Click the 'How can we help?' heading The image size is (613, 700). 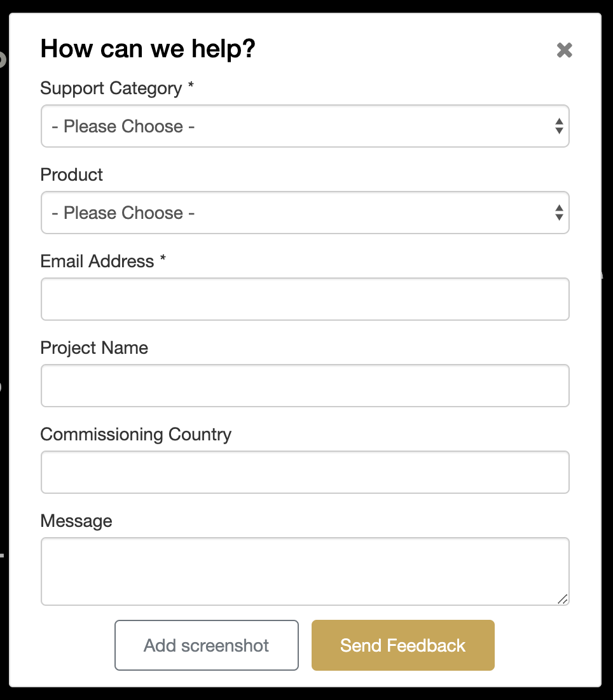pyautogui.click(x=148, y=48)
